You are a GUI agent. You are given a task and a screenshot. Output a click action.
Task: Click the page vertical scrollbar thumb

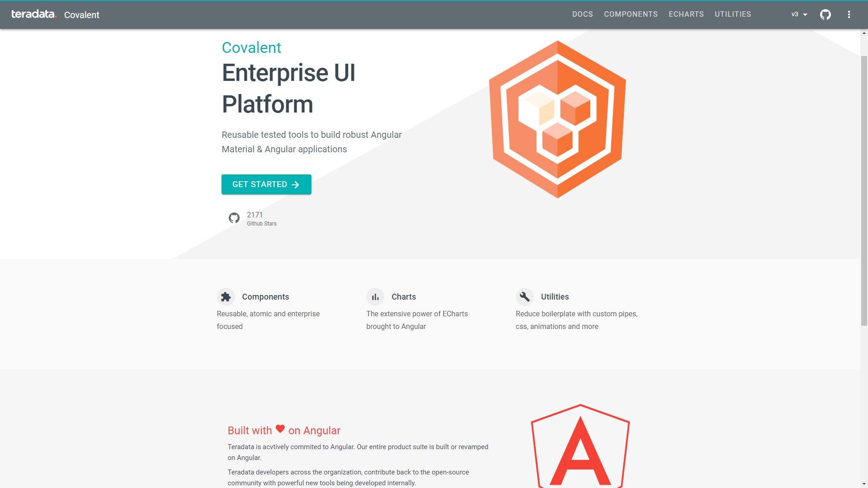[x=864, y=190]
